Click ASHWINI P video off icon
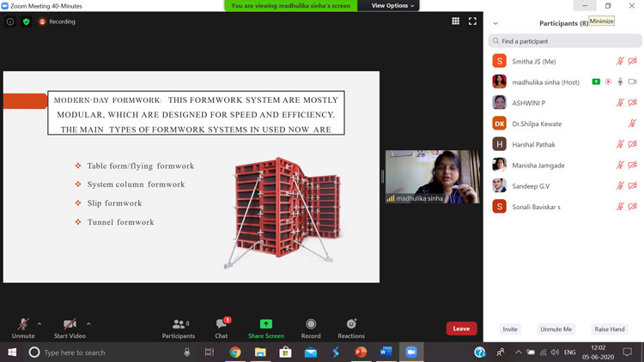Image resolution: width=644 pixels, height=362 pixels. point(633,103)
